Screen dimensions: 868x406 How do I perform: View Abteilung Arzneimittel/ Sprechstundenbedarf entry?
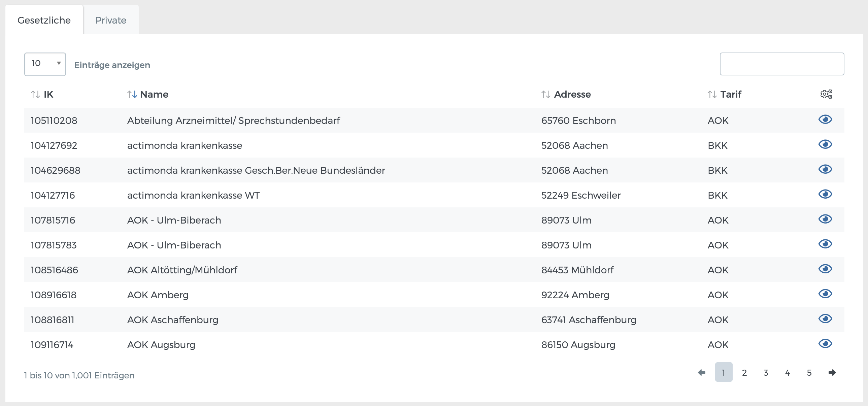[x=825, y=120]
